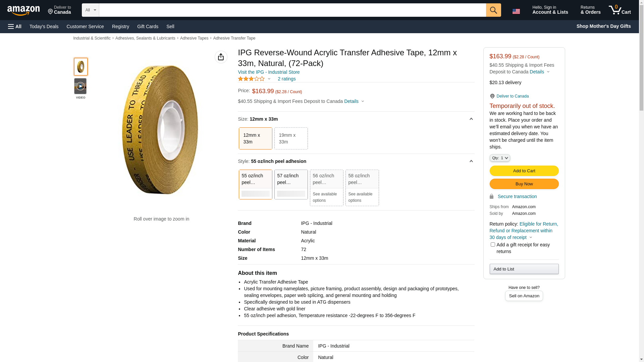The width and height of the screenshot is (644, 362).
Task: Open the quantity dropdown
Action: point(500,158)
